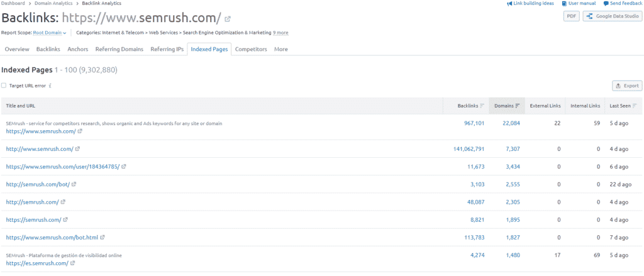The image size is (644, 276).
Task: Click the Backlinks column sort icon
Action: [482, 106]
